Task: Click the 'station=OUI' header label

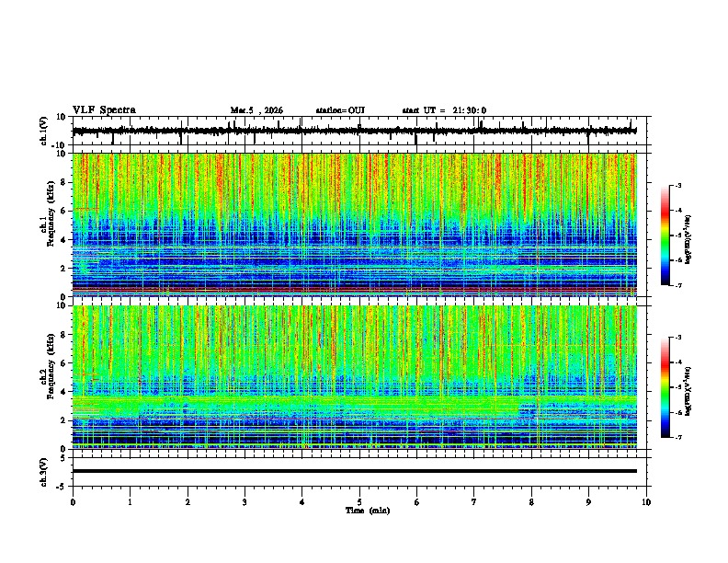Action: [340, 110]
